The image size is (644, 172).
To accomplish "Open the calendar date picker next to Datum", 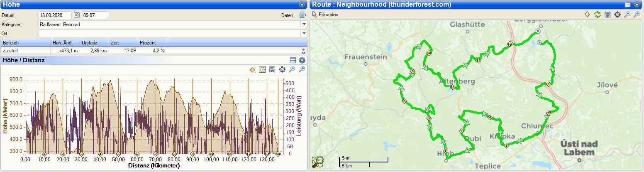I will pos(77,15).
